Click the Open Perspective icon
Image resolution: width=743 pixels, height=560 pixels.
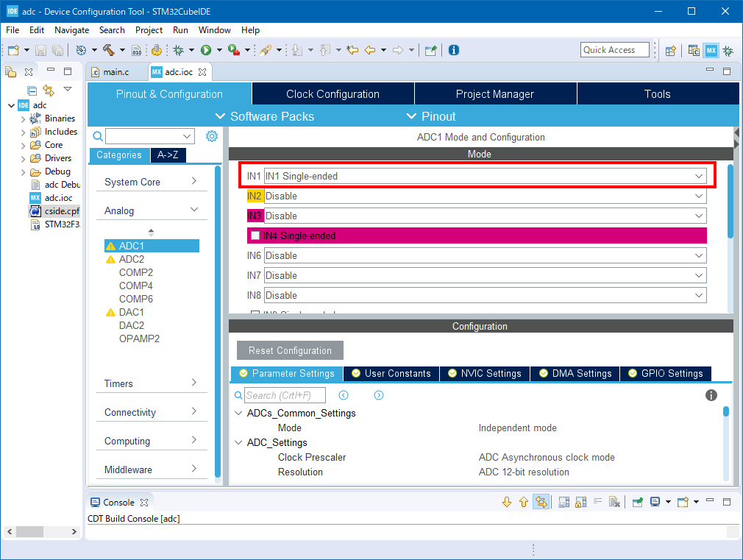670,51
